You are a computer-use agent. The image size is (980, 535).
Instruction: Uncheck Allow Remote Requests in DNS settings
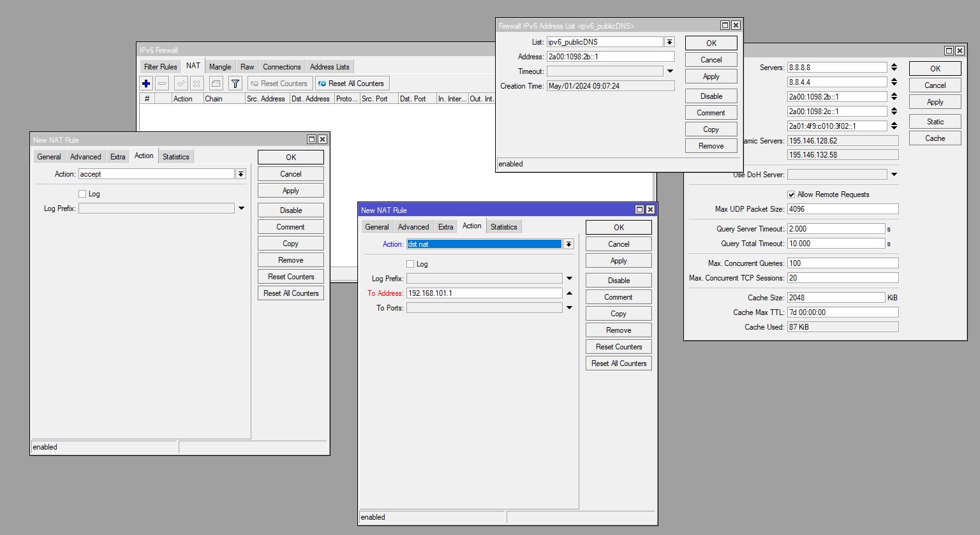[x=791, y=194]
